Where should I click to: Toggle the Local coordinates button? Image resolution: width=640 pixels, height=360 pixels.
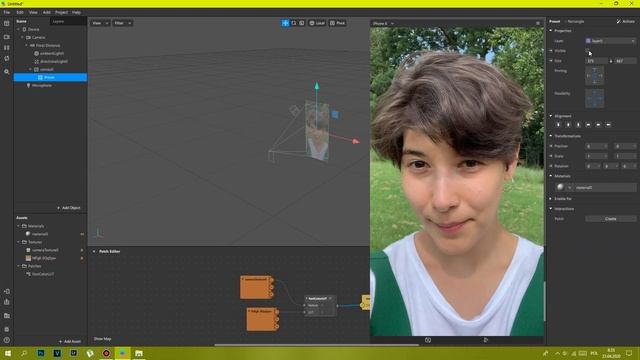tap(317, 23)
